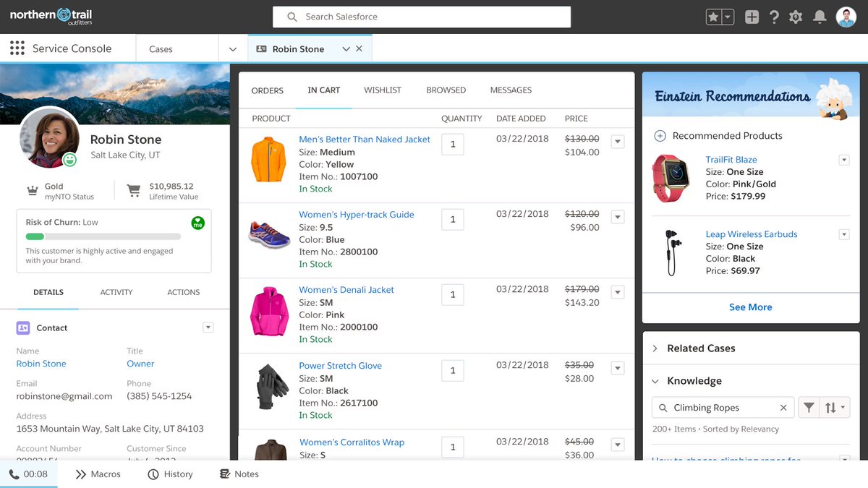Screen dimensions: 868x488
Task: Click the Gold status crown icon
Action: pos(32,191)
